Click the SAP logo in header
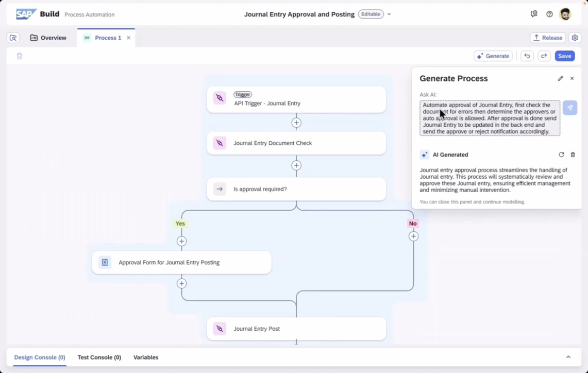 click(x=26, y=14)
